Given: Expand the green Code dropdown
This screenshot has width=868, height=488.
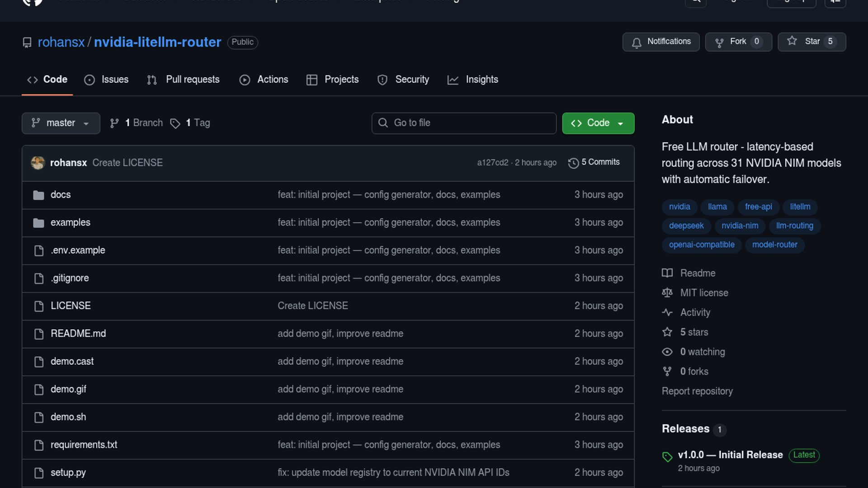Looking at the screenshot, I should pos(598,123).
